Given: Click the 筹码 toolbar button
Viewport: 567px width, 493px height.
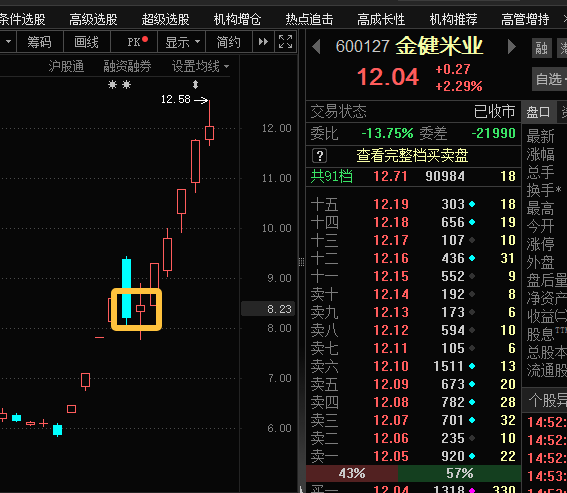Looking at the screenshot, I should coord(39,42).
